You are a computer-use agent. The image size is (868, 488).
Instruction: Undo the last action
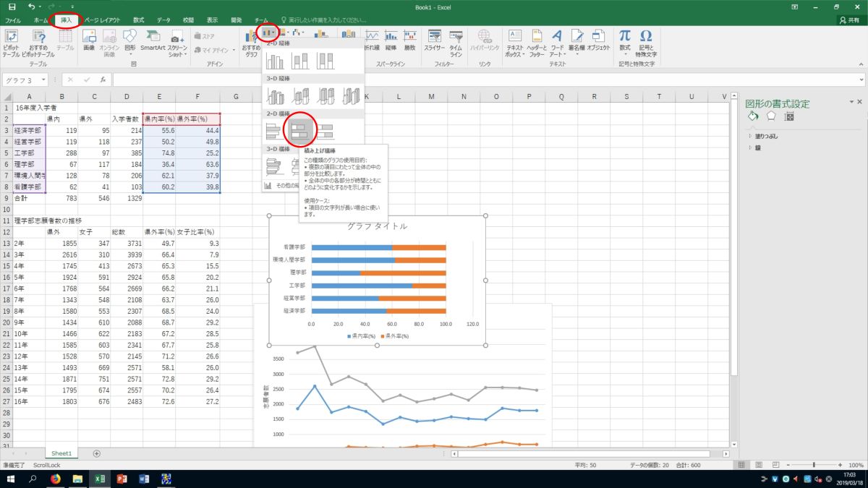pyautogui.click(x=31, y=7)
